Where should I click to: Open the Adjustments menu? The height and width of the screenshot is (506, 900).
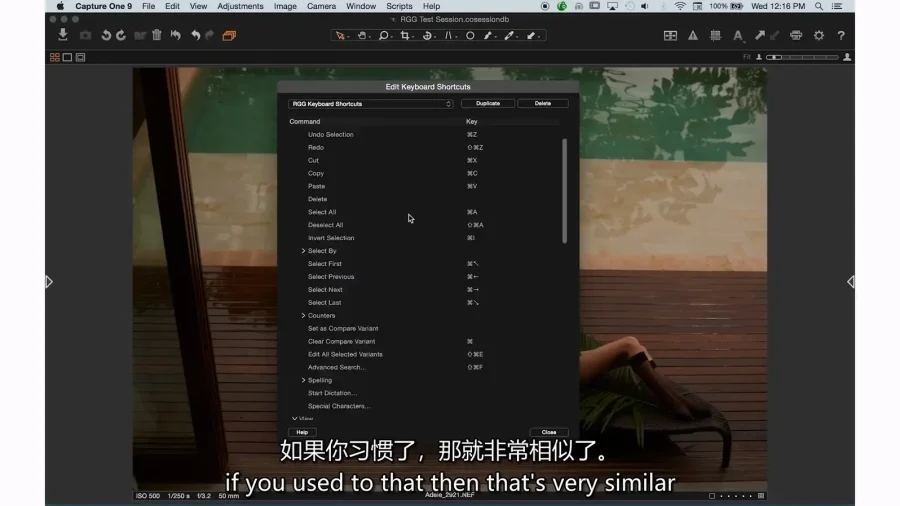240,6
